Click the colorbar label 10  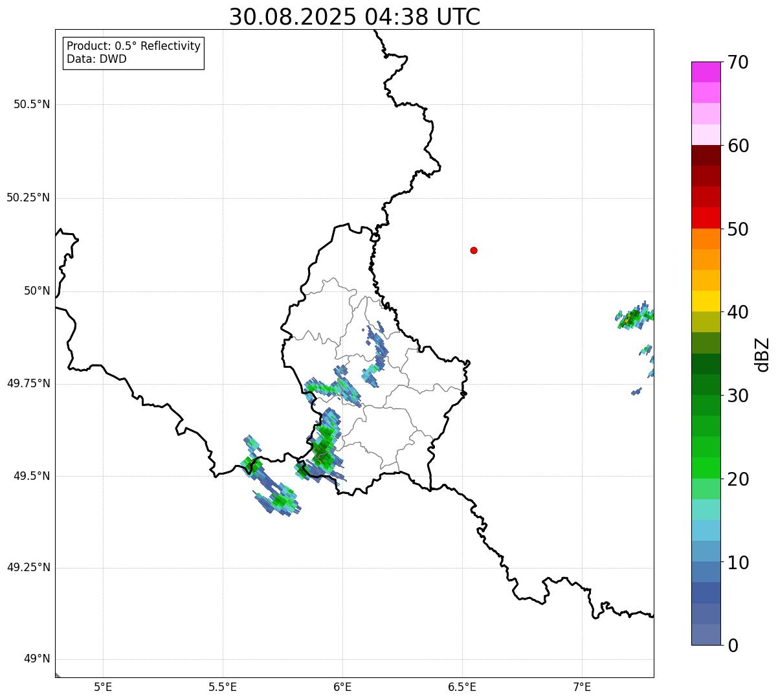coord(738,563)
